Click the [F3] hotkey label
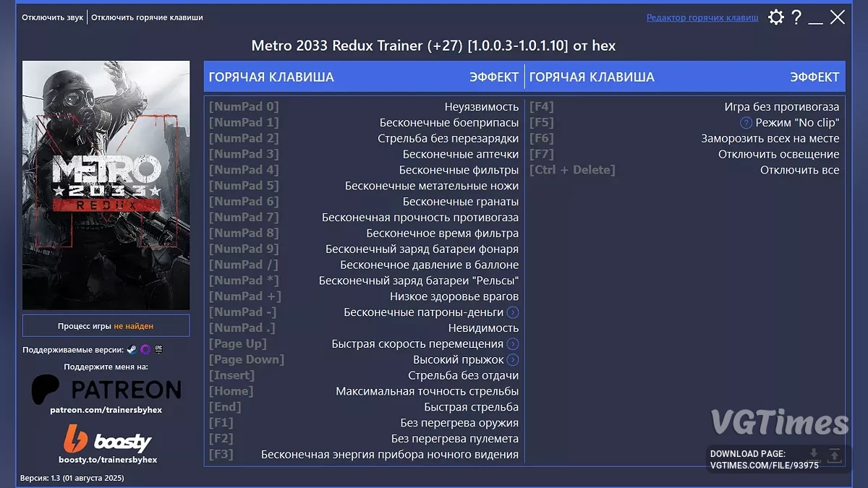This screenshot has height=488, width=868. (221, 455)
